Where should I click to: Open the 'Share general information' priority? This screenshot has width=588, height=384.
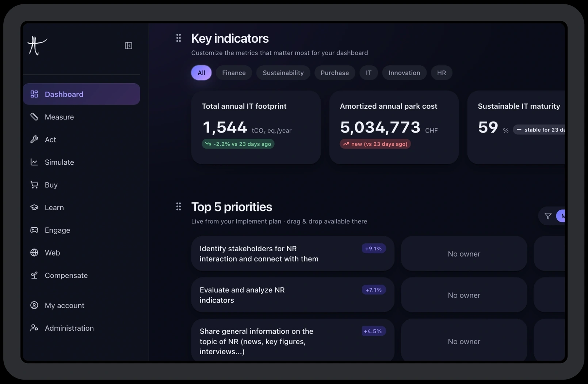(x=293, y=340)
